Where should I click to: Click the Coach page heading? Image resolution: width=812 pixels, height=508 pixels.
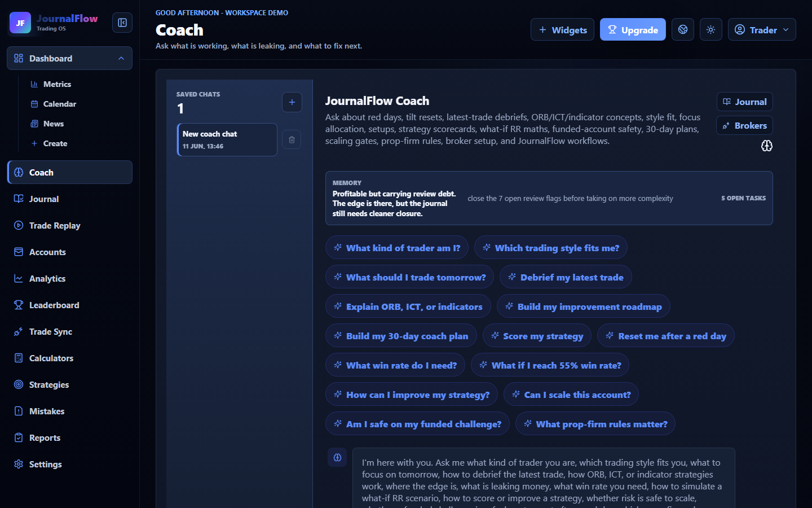pos(179,30)
